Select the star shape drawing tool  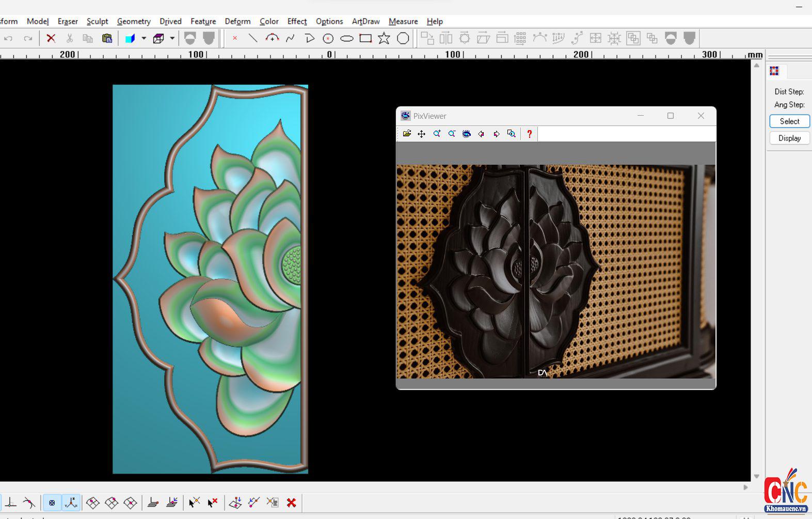click(x=384, y=38)
